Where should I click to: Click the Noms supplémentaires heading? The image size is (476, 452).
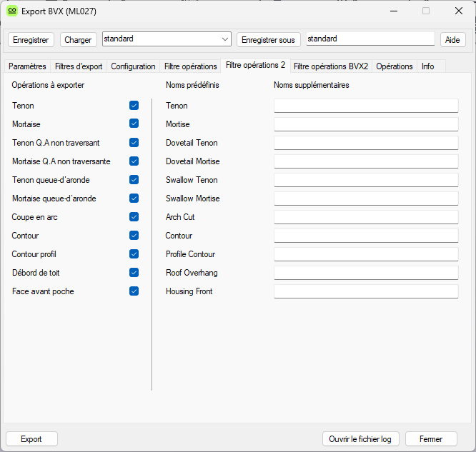(x=312, y=85)
